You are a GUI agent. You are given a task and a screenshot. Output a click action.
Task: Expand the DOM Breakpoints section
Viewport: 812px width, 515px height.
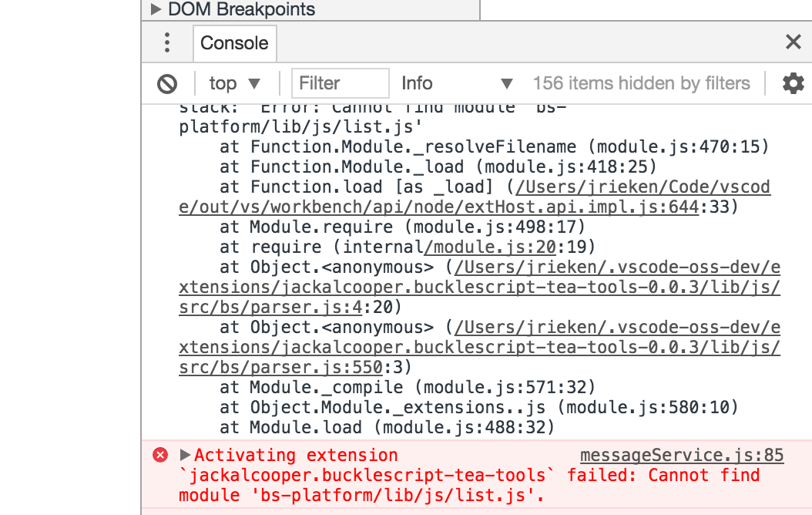coord(157,9)
